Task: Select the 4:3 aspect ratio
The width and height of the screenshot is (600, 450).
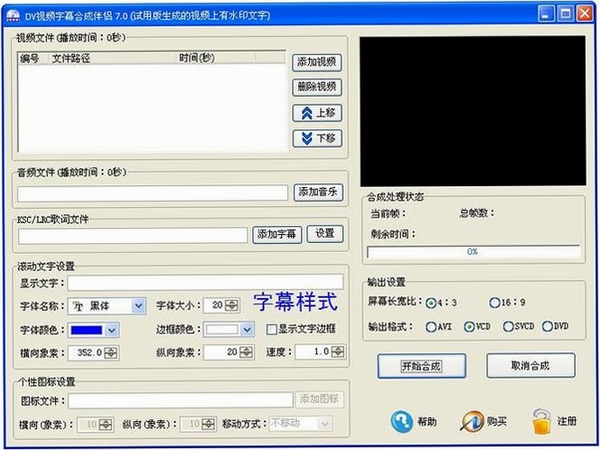Action: pyautogui.click(x=431, y=303)
